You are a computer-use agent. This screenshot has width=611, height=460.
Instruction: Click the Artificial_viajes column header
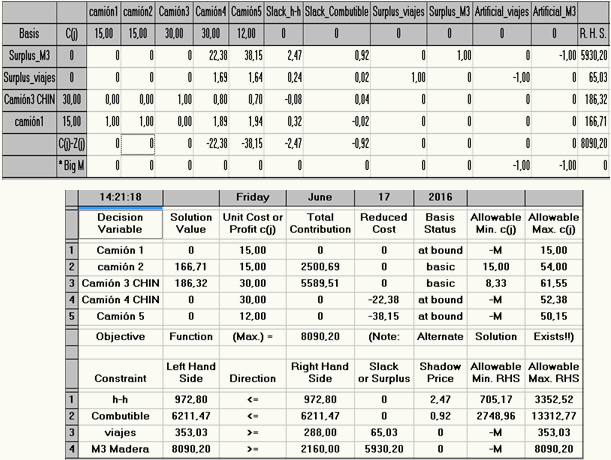coord(502,12)
